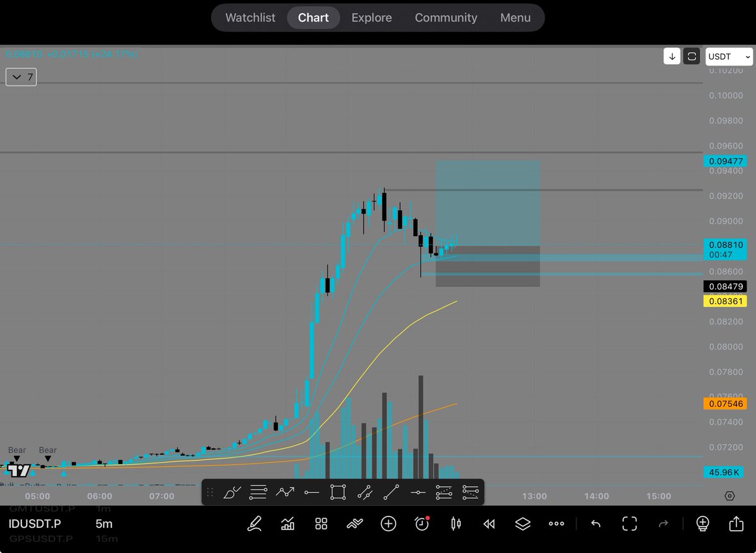Click the 14:00 time axis label
Image resolution: width=756 pixels, height=553 pixels.
pos(596,496)
